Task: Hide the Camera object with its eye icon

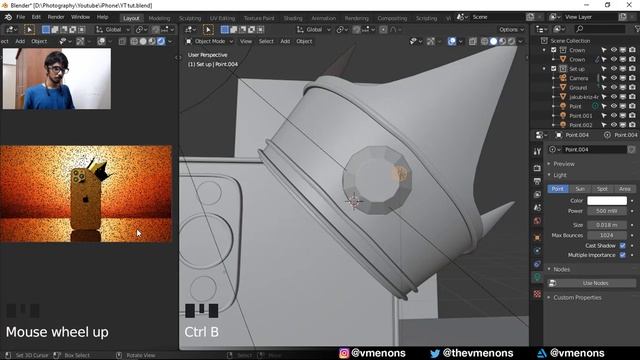Action: 613,78
